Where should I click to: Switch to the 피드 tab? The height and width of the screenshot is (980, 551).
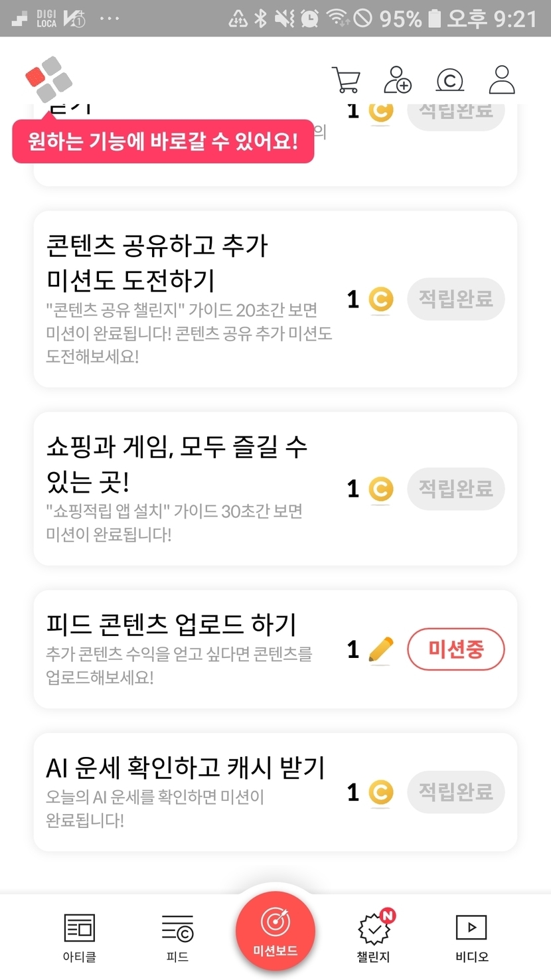pyautogui.click(x=177, y=938)
